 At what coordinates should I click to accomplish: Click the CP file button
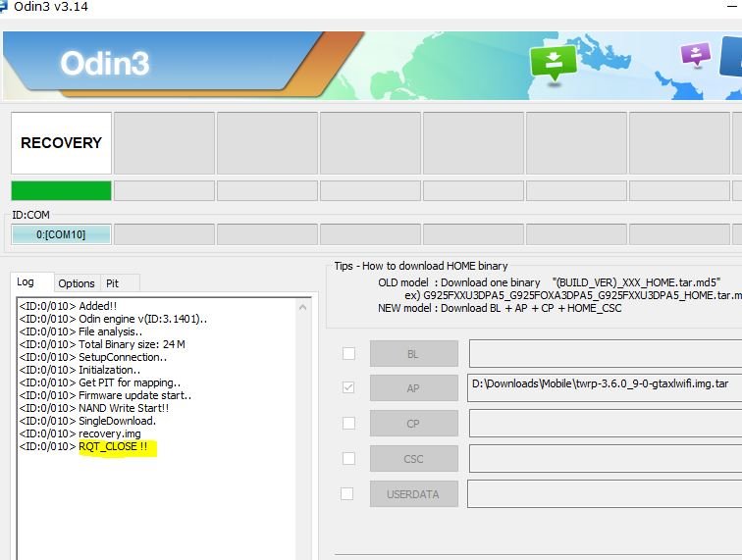(x=414, y=423)
